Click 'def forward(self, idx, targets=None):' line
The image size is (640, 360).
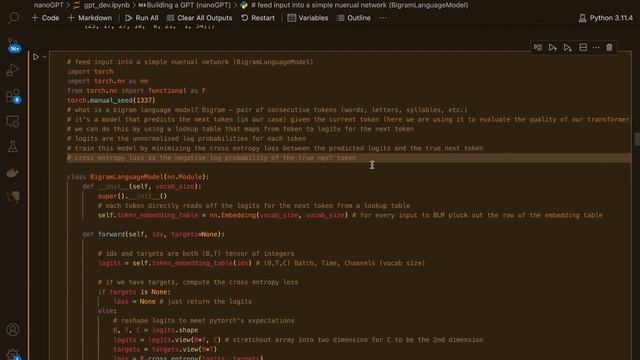point(153,234)
